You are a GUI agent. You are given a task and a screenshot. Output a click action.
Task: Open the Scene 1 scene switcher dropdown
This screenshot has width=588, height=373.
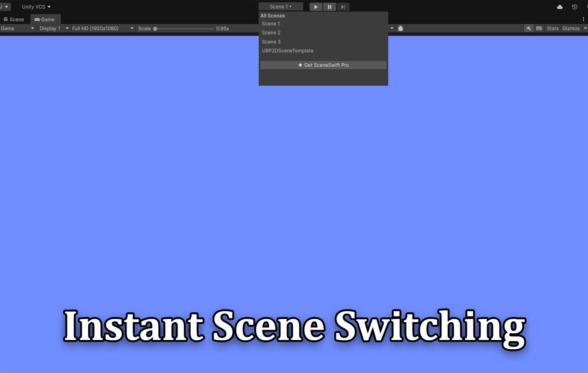pyautogui.click(x=281, y=7)
